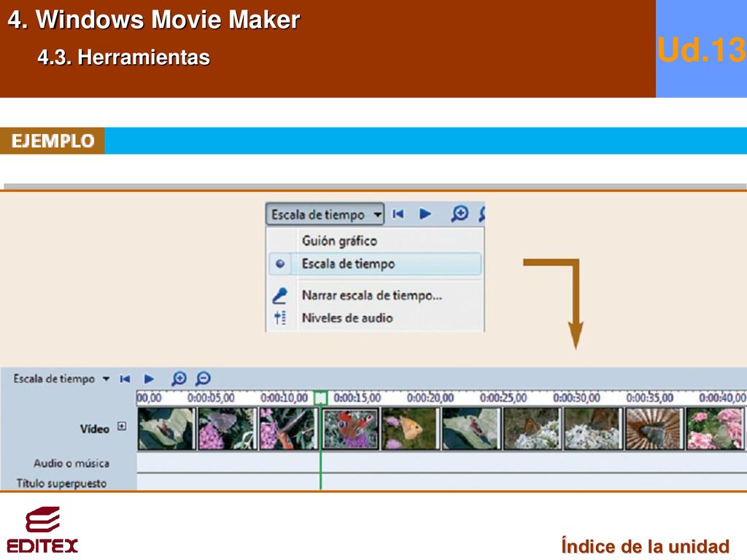Click the Audio o música track label

pyautogui.click(x=71, y=463)
